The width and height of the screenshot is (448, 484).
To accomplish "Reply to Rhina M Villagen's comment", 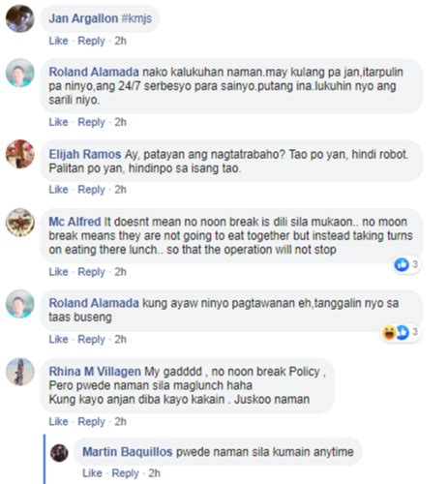I will [x=91, y=421].
